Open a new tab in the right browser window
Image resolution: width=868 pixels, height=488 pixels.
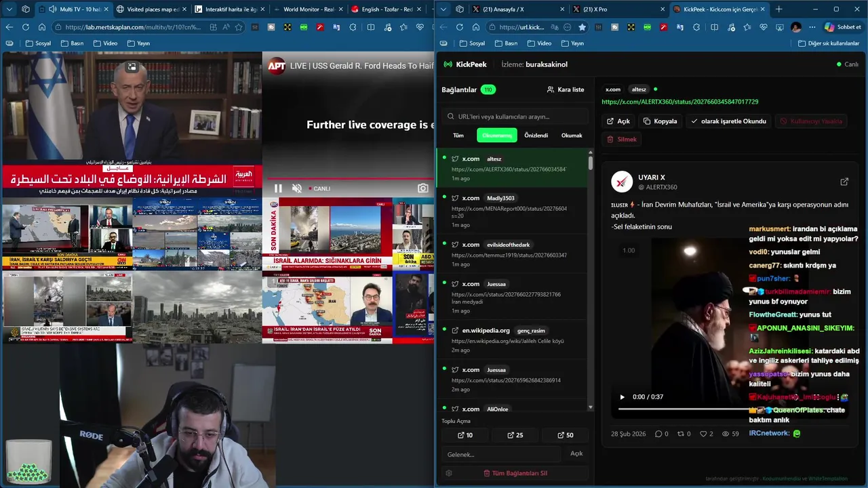(778, 9)
